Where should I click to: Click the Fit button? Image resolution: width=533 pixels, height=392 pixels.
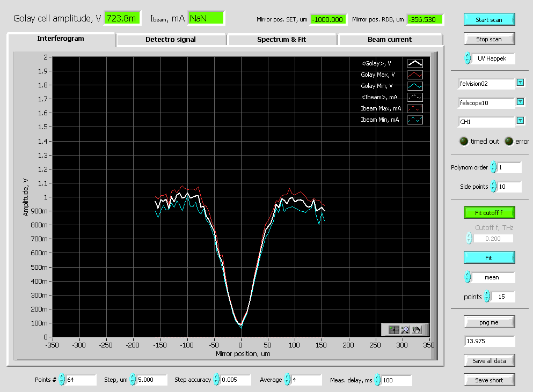489,258
